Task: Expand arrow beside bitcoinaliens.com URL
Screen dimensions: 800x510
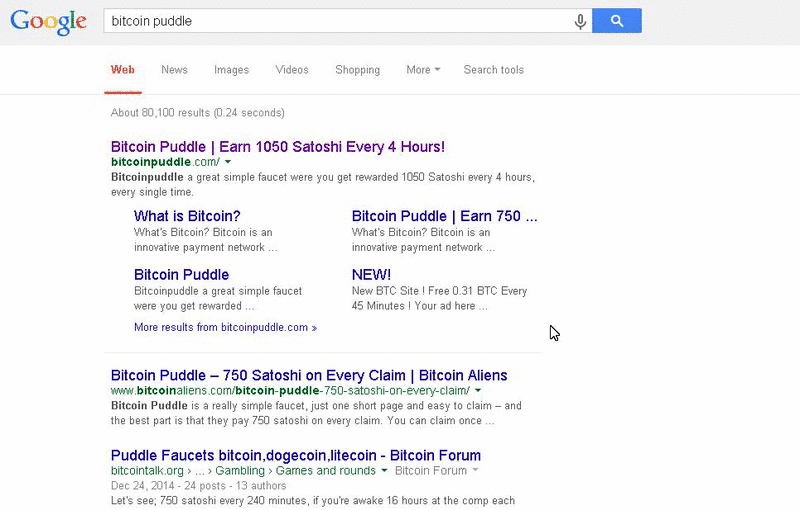Action: point(478,390)
